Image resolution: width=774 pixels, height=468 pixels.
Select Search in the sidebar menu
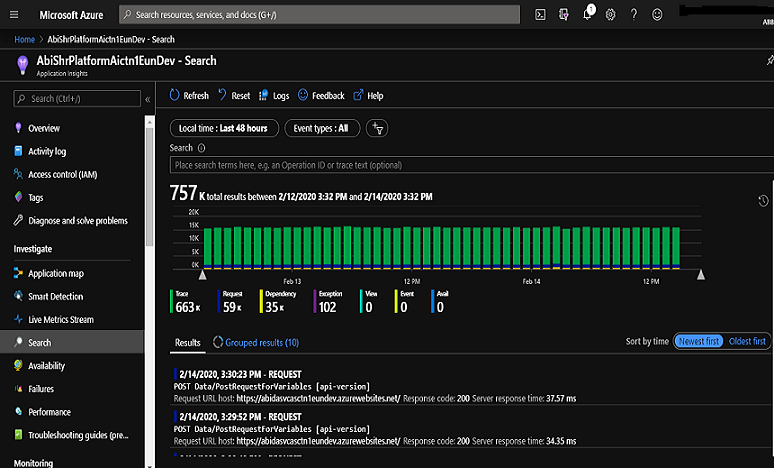[x=72, y=342]
